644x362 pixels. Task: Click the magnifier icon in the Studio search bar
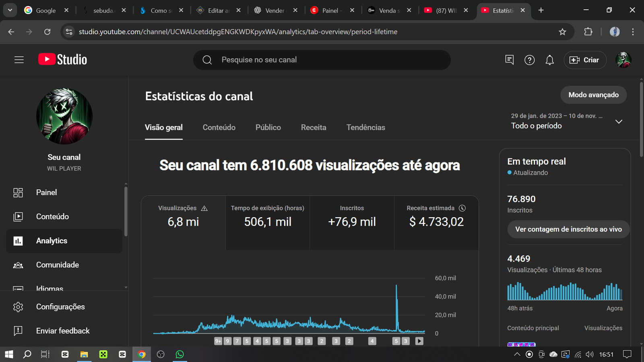click(x=207, y=60)
